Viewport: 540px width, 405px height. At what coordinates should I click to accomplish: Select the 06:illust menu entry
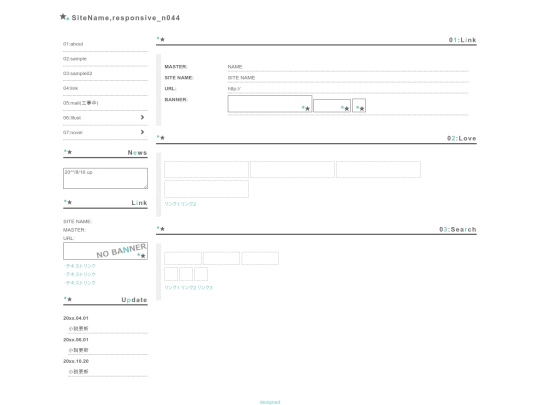[72, 118]
